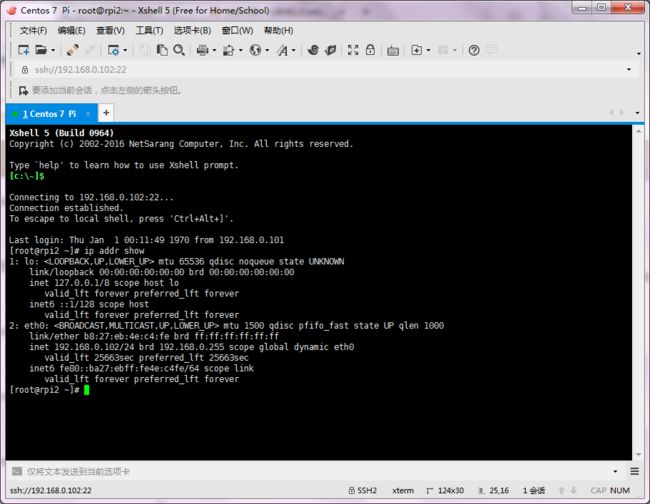Click the Xshell application icon in title bar
The height and width of the screenshot is (504, 650).
12,10
